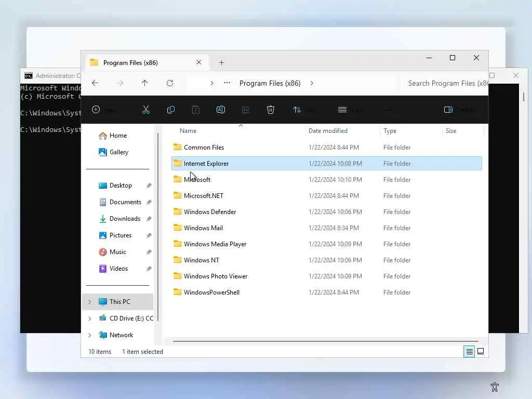The height and width of the screenshot is (399, 532).
Task: Open the Sort options
Action: point(304,110)
